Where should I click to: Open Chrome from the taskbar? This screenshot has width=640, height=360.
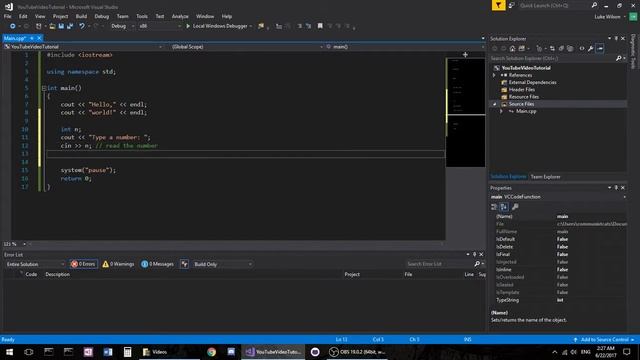click(211, 352)
